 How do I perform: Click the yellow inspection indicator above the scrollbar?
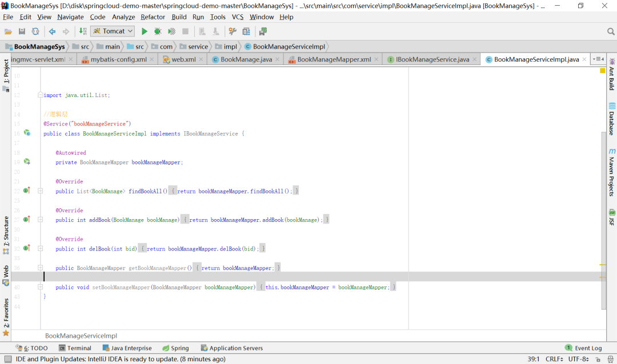pos(603,71)
